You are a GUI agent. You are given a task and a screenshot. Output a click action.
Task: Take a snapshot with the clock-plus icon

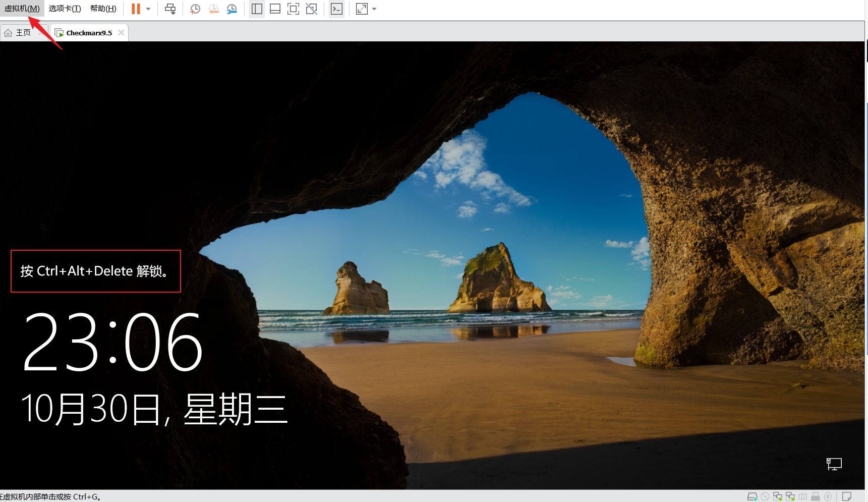tap(195, 9)
